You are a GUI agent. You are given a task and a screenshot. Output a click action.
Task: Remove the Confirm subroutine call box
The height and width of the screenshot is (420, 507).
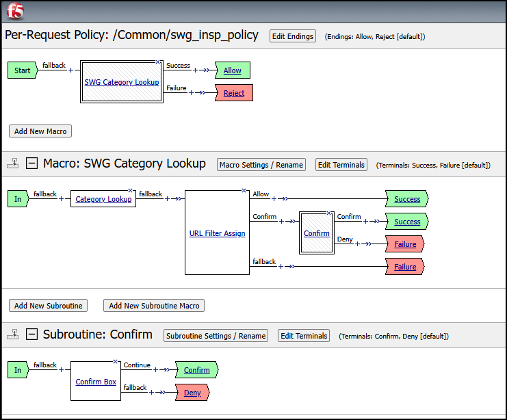(x=329, y=213)
